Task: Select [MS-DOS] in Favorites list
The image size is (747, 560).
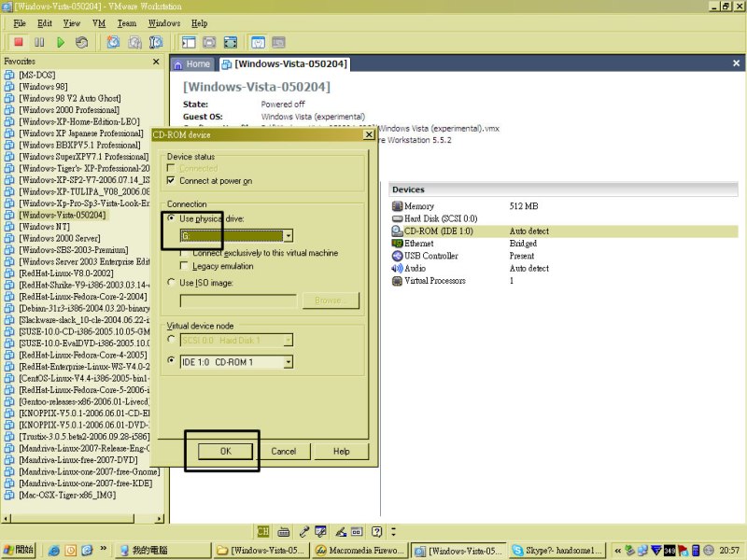Action: click(x=37, y=75)
